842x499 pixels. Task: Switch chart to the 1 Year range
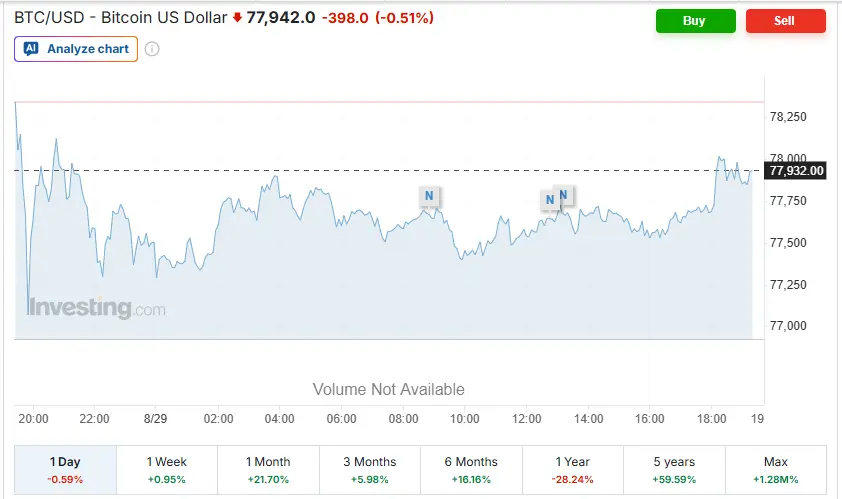pyautogui.click(x=572, y=469)
